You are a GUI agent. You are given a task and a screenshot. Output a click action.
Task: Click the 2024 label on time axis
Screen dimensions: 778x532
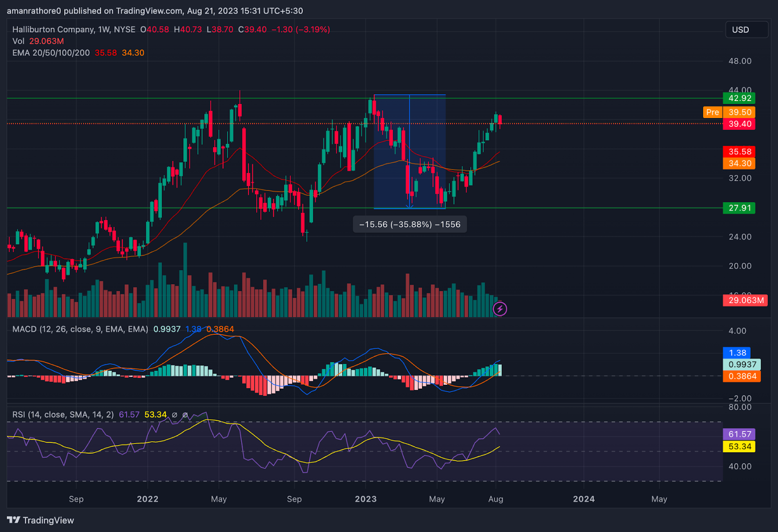tap(583, 499)
